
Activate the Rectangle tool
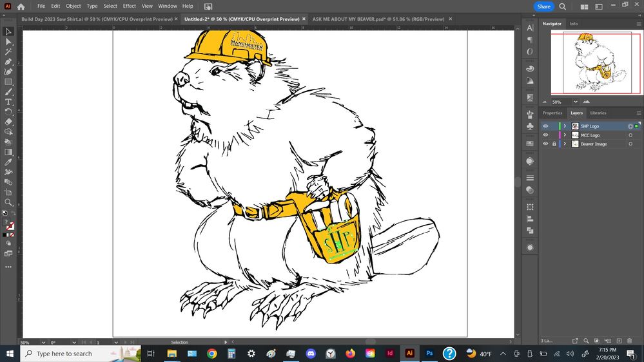[x=8, y=82]
